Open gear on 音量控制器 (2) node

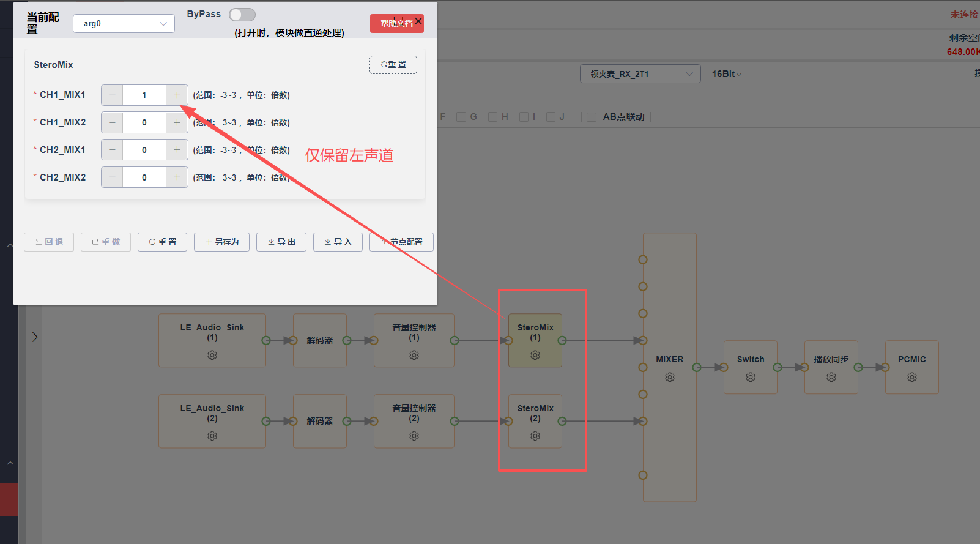[x=414, y=436]
